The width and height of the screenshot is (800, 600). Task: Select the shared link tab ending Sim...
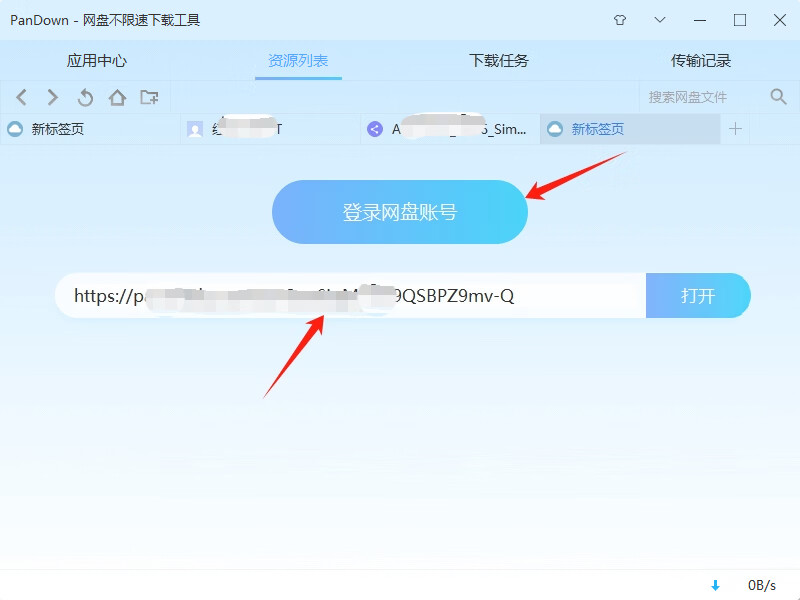(451, 129)
